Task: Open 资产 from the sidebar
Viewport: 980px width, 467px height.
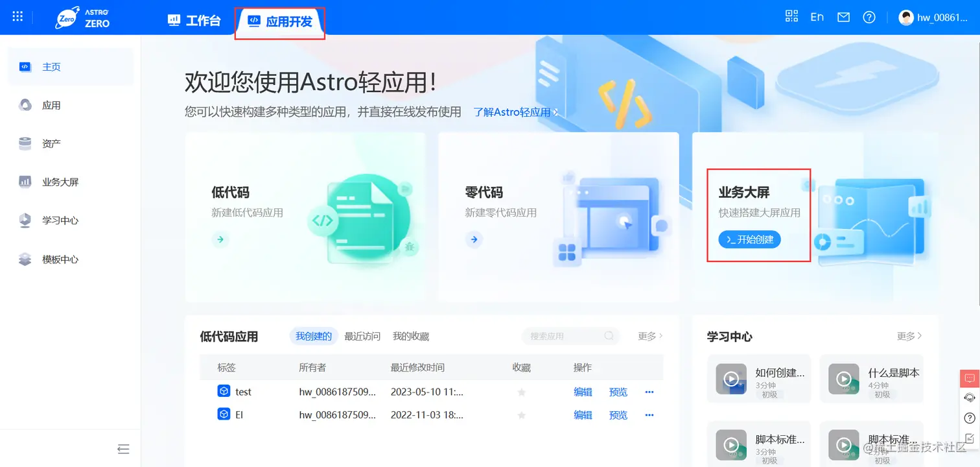Action: tap(51, 143)
